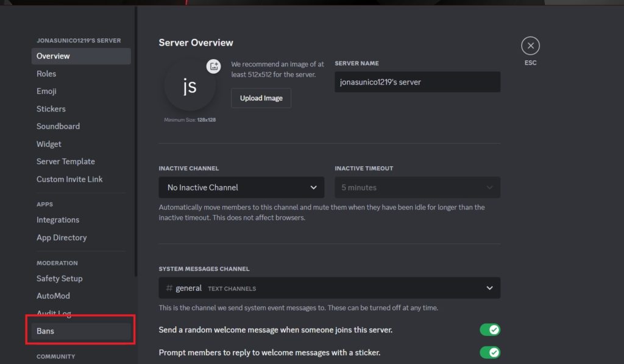Open the Roles settings page
Image resolution: width=624 pixels, height=364 pixels.
46,73
